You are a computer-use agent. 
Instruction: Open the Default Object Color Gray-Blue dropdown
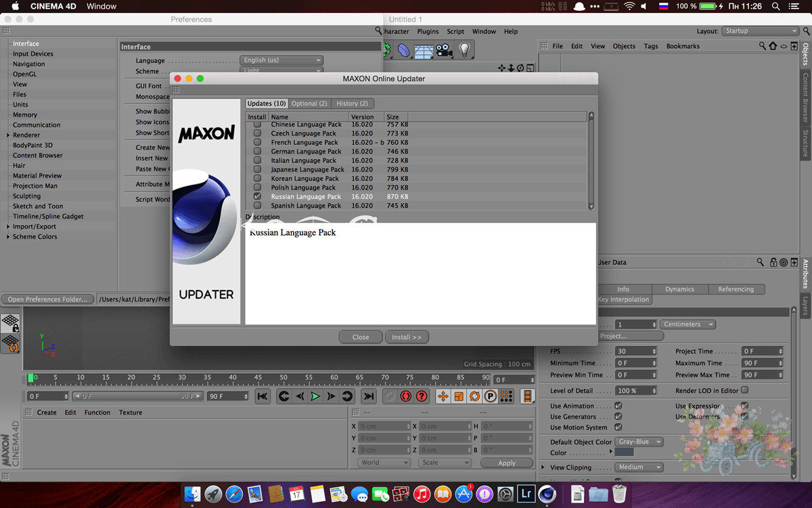tap(639, 442)
